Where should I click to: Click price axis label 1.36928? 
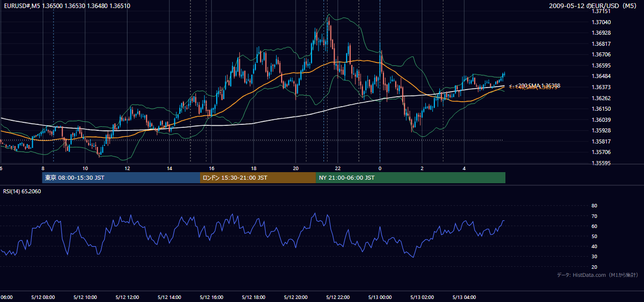pos(601,33)
